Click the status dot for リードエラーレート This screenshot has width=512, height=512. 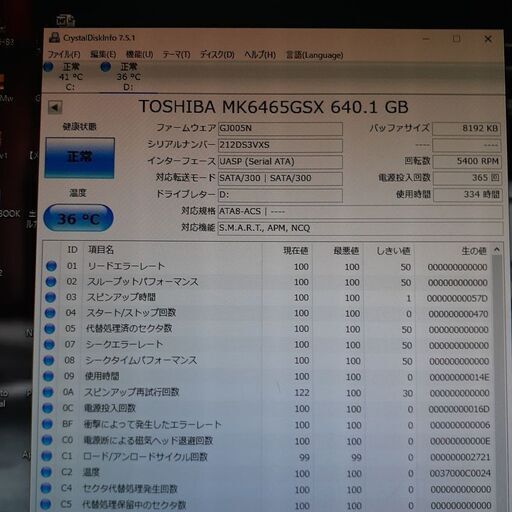[x=51, y=266]
